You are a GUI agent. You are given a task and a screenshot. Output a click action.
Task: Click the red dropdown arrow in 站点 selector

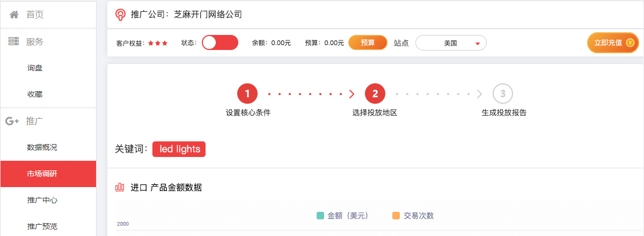pyautogui.click(x=477, y=44)
